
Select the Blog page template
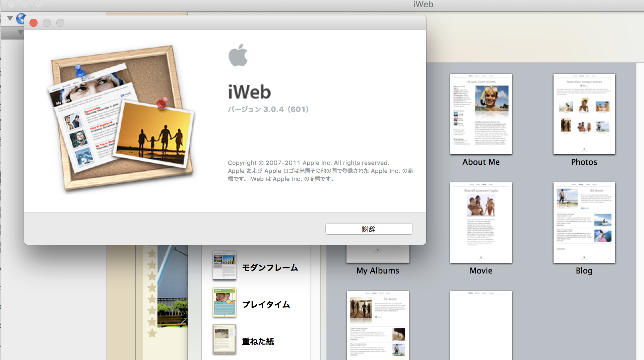coord(584,223)
